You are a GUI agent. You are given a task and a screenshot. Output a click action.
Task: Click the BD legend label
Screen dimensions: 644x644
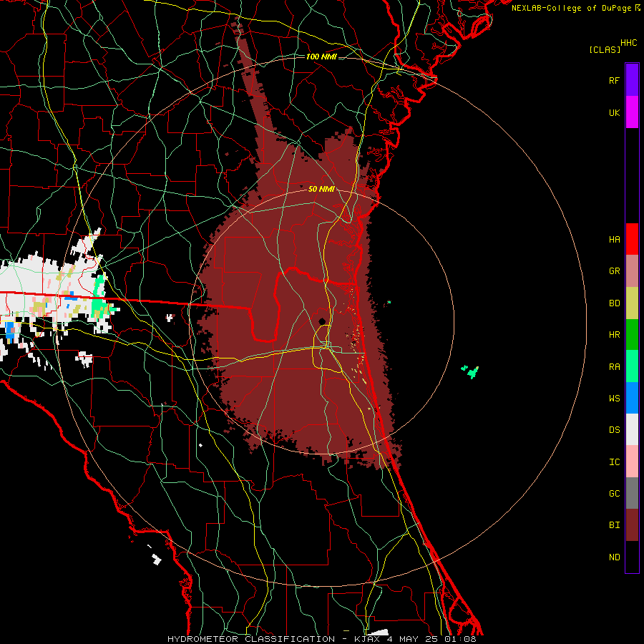(614, 303)
